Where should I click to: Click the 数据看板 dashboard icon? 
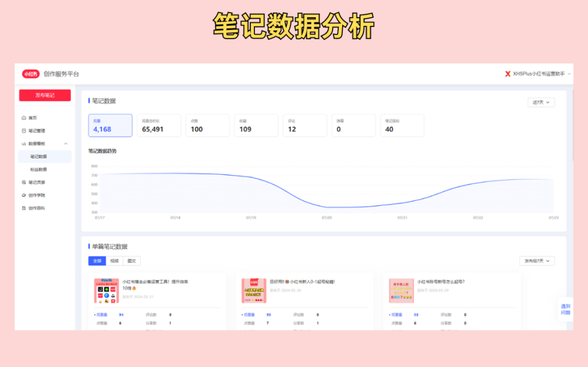click(x=23, y=144)
